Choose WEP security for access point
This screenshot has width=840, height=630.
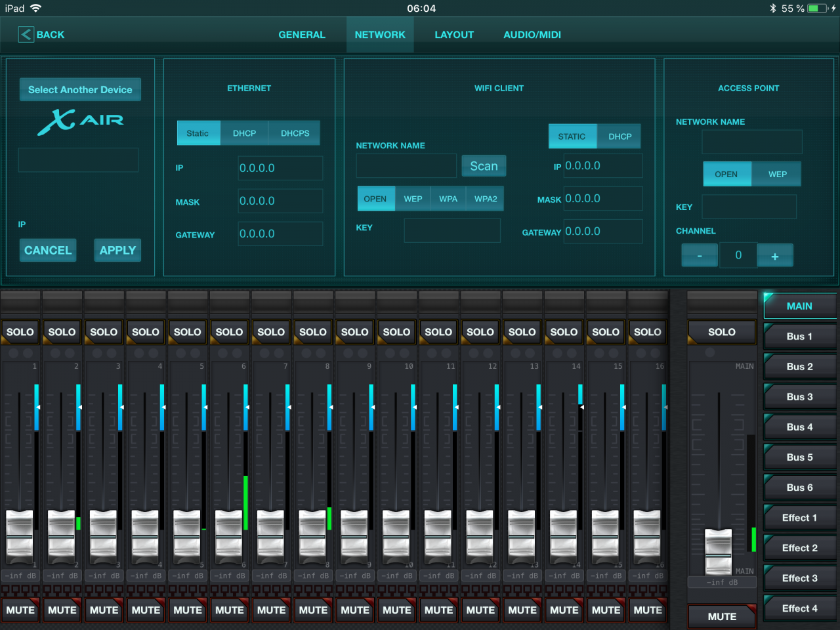(x=778, y=174)
